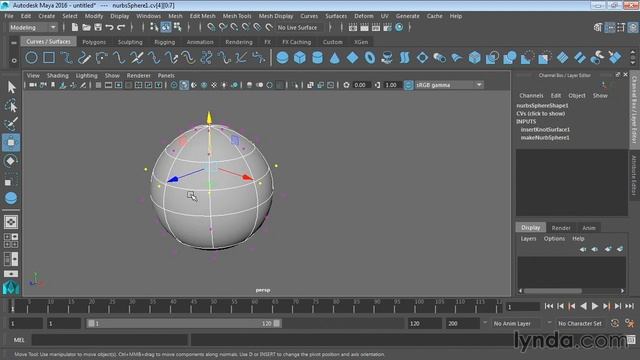
Task: Click the current frame number field
Action: [x=522, y=306]
